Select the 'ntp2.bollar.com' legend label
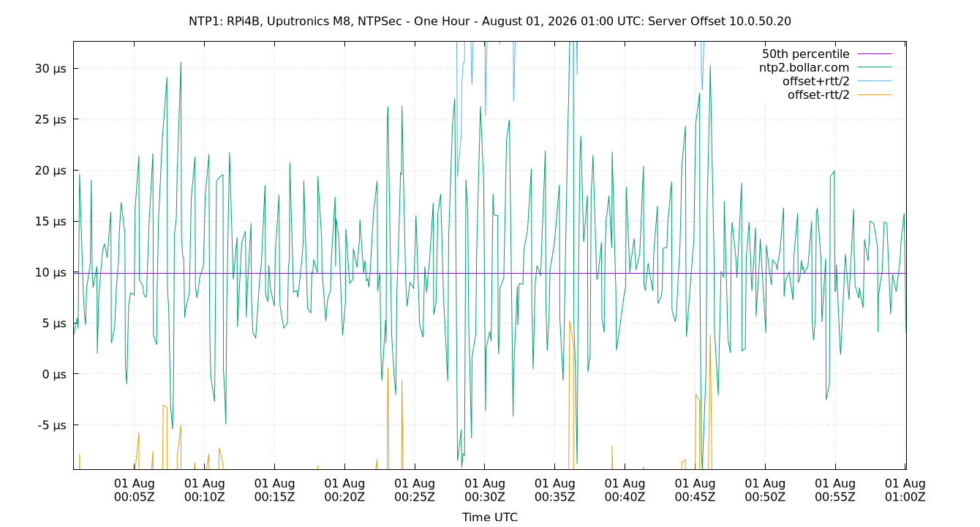980x527 pixels. pos(804,68)
